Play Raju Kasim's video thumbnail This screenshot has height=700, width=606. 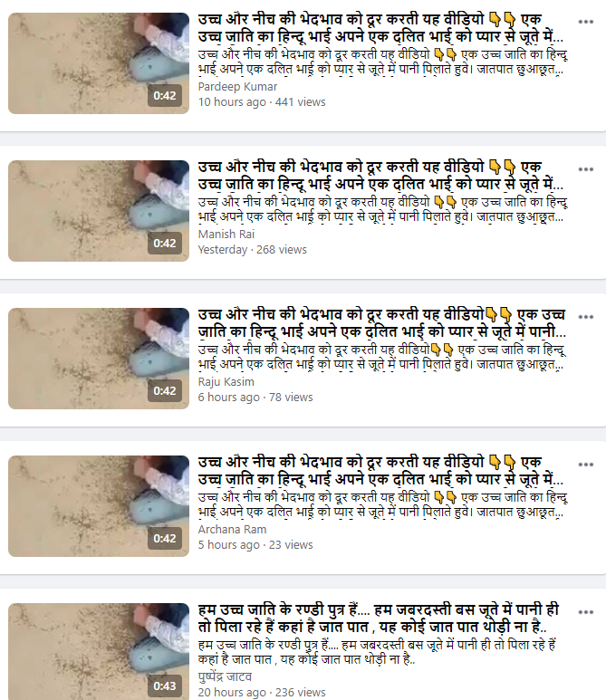point(99,359)
